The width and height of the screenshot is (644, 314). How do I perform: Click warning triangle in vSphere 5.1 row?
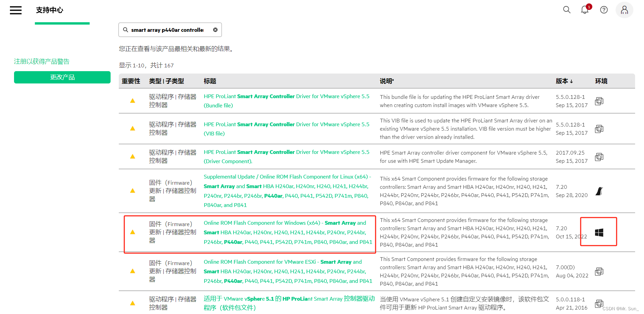132,303
